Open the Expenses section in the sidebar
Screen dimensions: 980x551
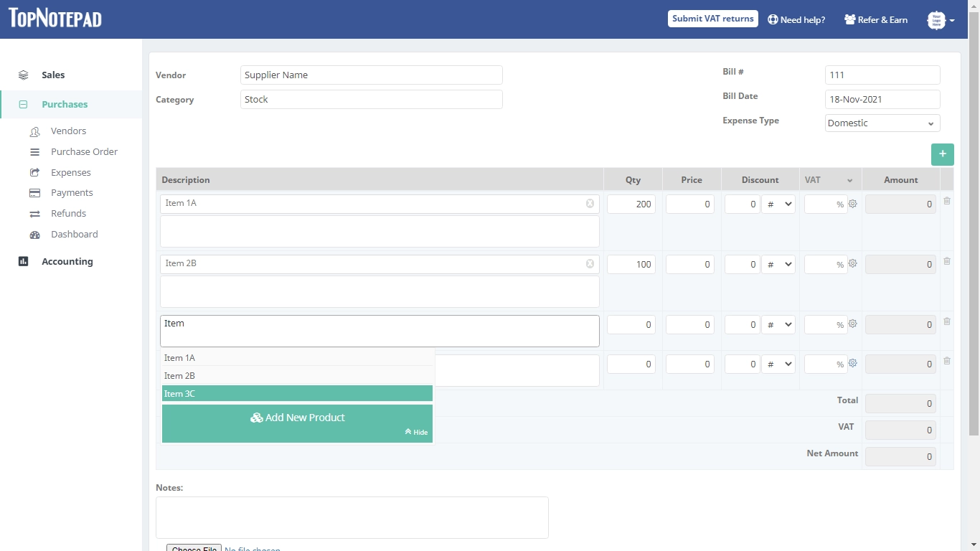[70, 172]
